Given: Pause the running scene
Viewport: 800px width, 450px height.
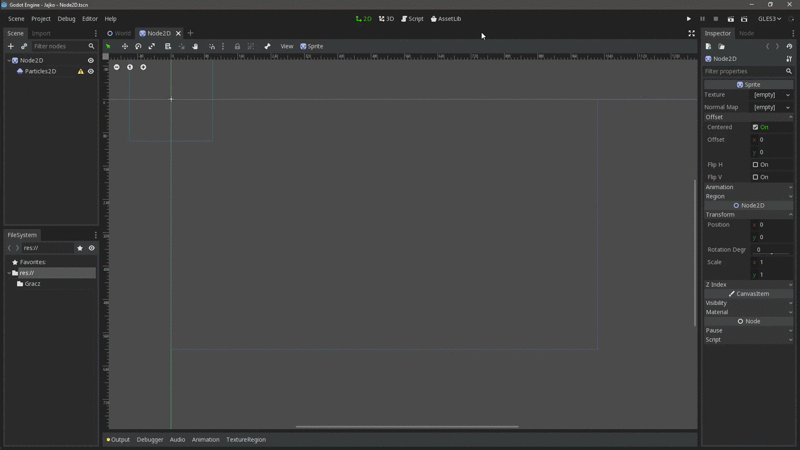Looking at the screenshot, I should coord(703,19).
